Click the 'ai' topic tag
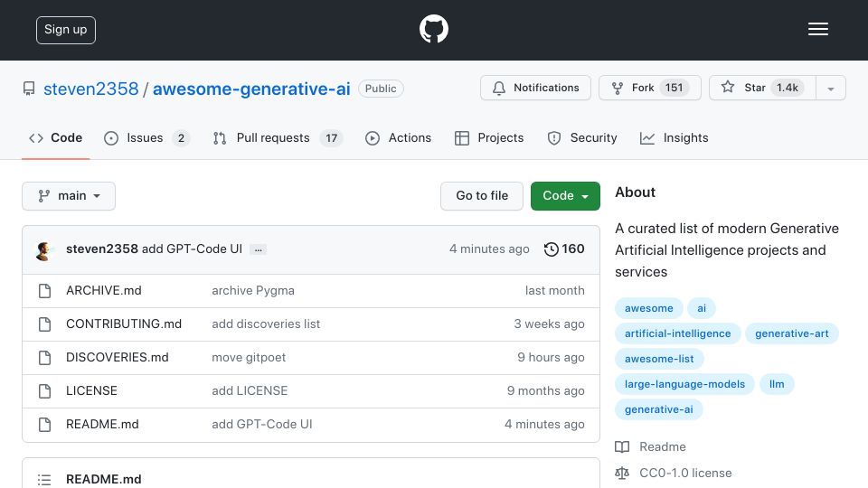 [702, 308]
